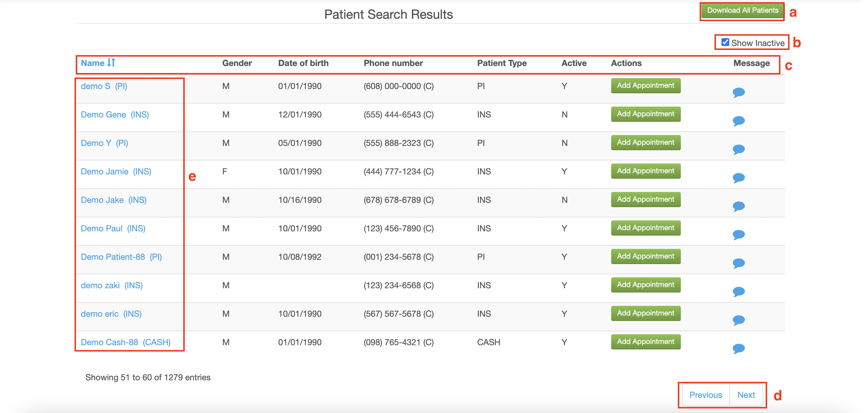The image size is (868, 413).
Task: Open patient demo eric (INS)
Action: coord(111,314)
